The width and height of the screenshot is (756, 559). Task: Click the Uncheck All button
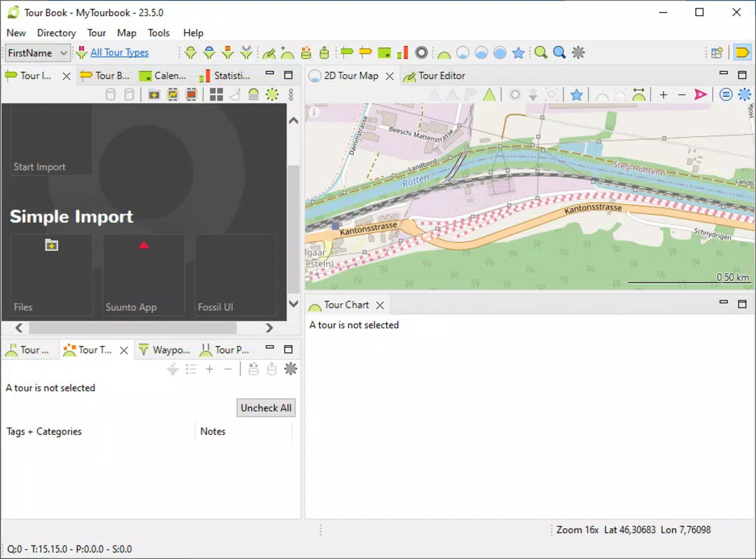pyautogui.click(x=266, y=407)
